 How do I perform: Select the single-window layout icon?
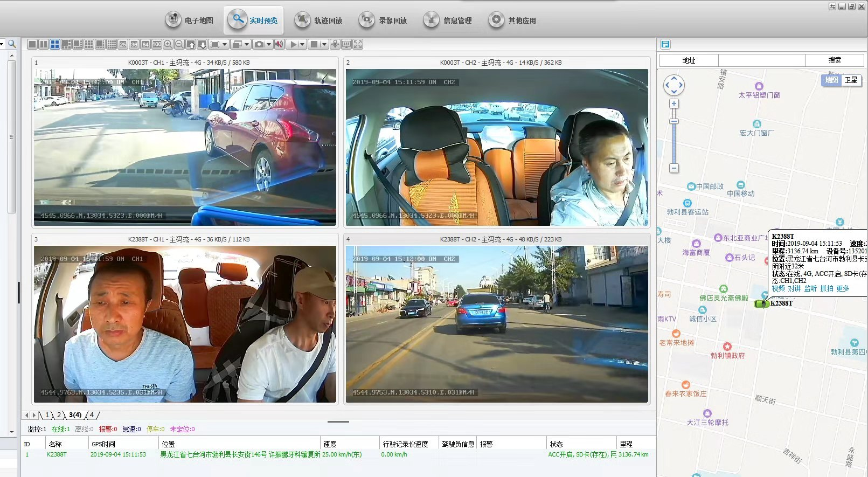(x=32, y=44)
